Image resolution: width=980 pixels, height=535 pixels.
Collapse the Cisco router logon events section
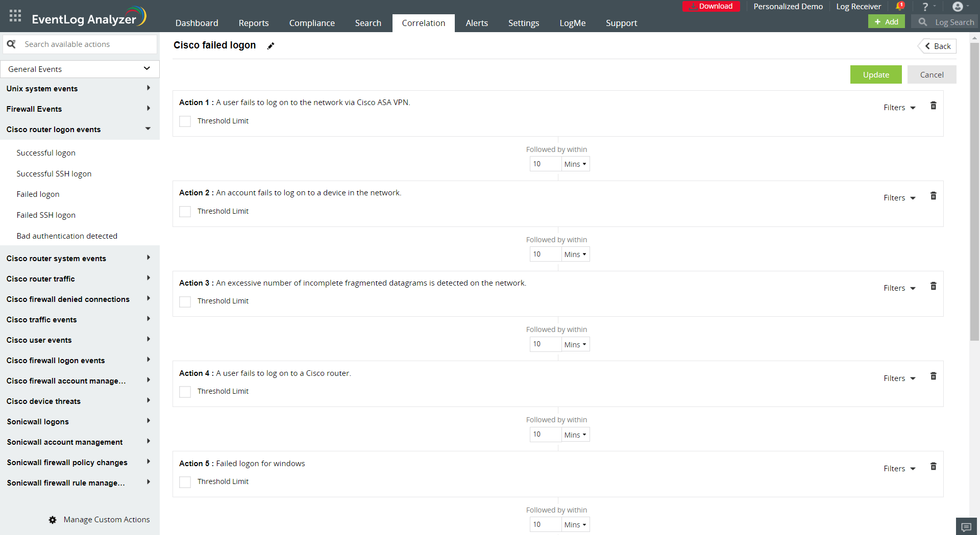tap(147, 129)
